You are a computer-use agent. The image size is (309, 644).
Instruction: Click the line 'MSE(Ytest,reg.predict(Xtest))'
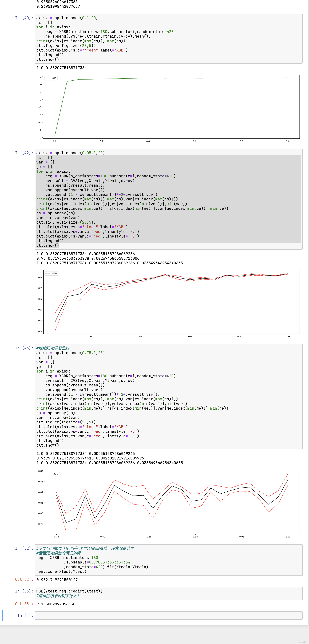69,591
